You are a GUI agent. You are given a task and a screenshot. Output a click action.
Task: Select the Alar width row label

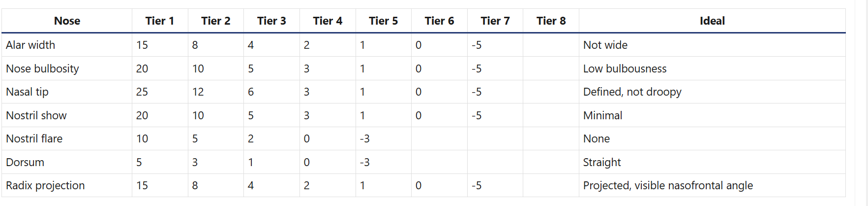click(30, 45)
